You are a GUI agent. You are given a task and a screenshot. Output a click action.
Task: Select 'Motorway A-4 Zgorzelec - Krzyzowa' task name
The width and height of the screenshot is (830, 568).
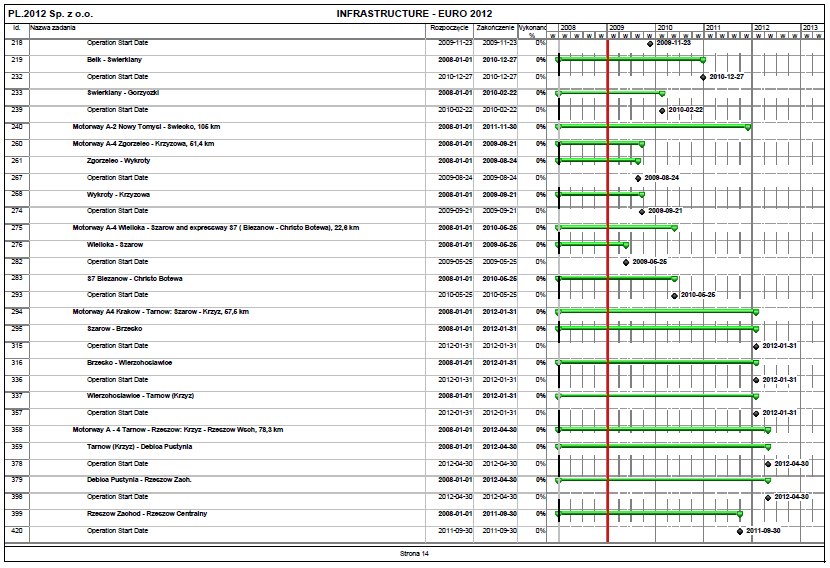coord(143,143)
